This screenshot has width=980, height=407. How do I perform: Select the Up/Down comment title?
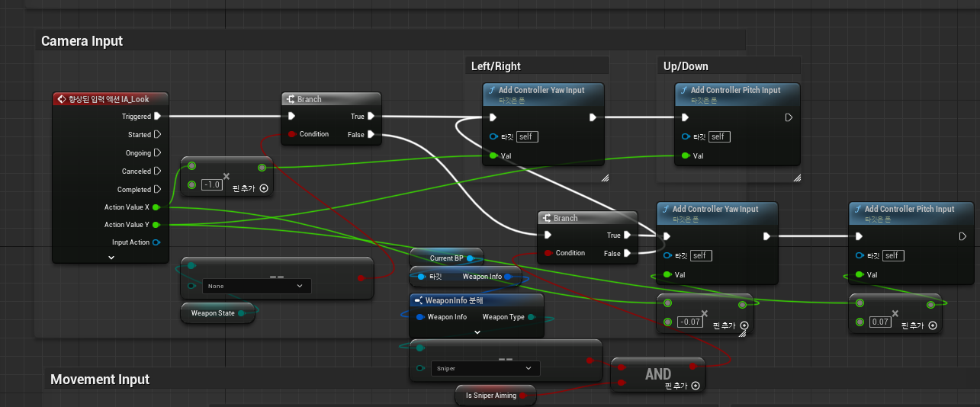(x=686, y=66)
